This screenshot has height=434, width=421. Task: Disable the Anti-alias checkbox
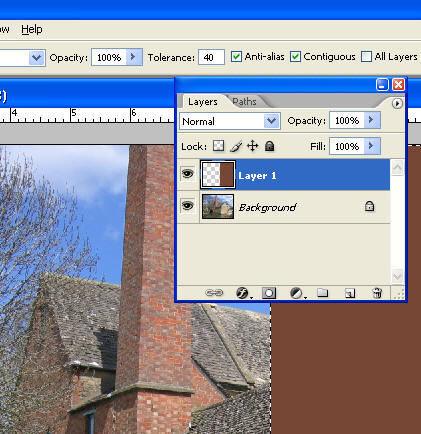pos(236,57)
